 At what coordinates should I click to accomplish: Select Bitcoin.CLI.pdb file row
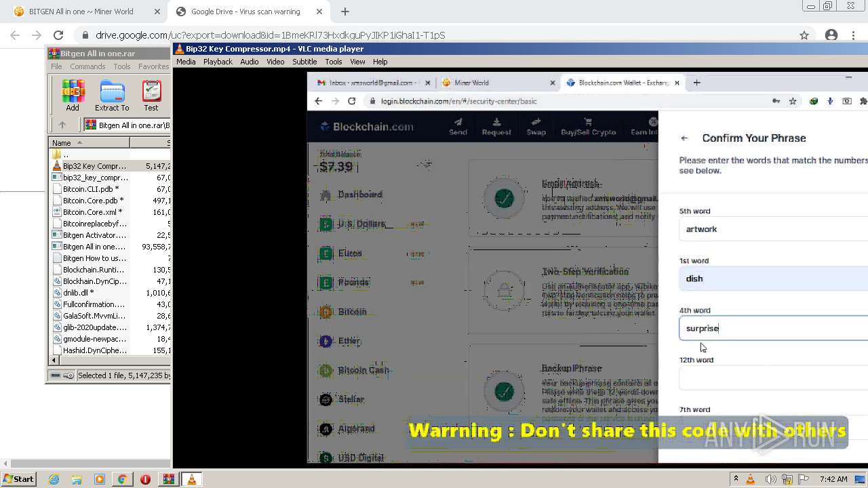(x=110, y=189)
